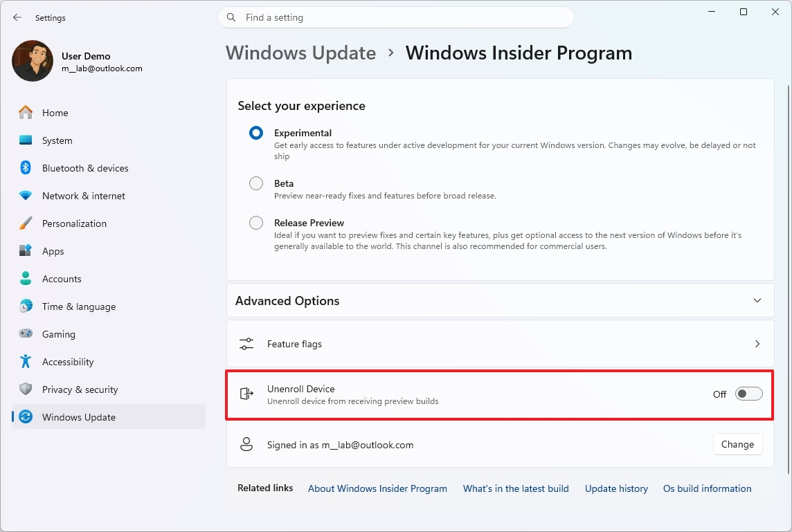Click the Change account button
This screenshot has height=532, width=792.
(x=737, y=444)
